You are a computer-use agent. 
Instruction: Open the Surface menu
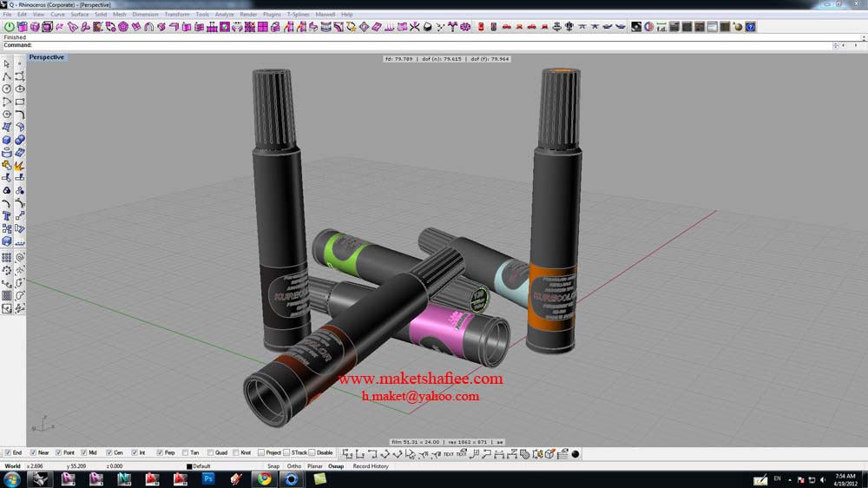click(80, 15)
